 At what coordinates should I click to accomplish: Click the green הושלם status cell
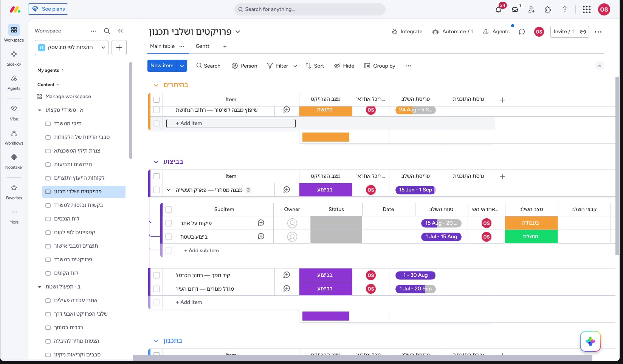(531, 236)
